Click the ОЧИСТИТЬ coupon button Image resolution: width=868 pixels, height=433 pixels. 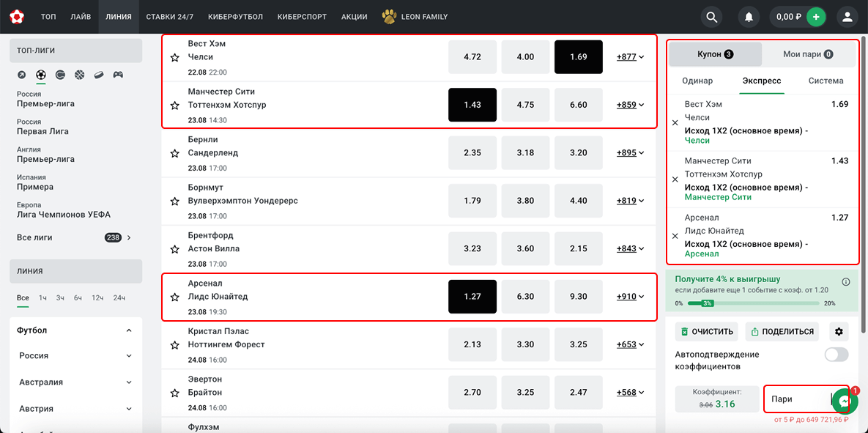coord(708,332)
